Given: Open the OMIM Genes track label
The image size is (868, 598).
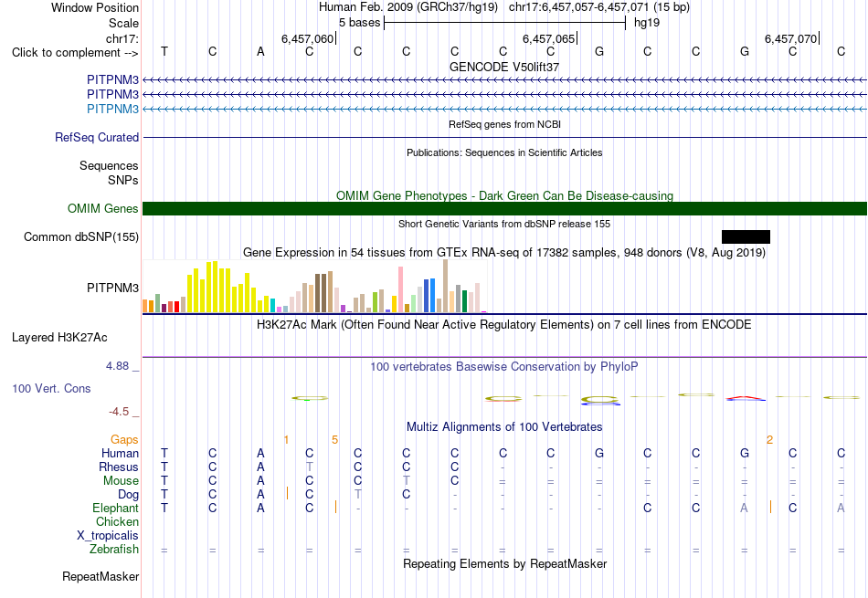Looking at the screenshot, I should [x=102, y=208].
